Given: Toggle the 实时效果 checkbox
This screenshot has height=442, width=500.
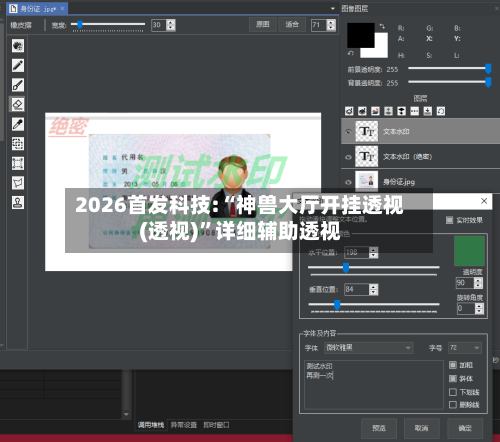Looking at the screenshot, I should (x=449, y=220).
